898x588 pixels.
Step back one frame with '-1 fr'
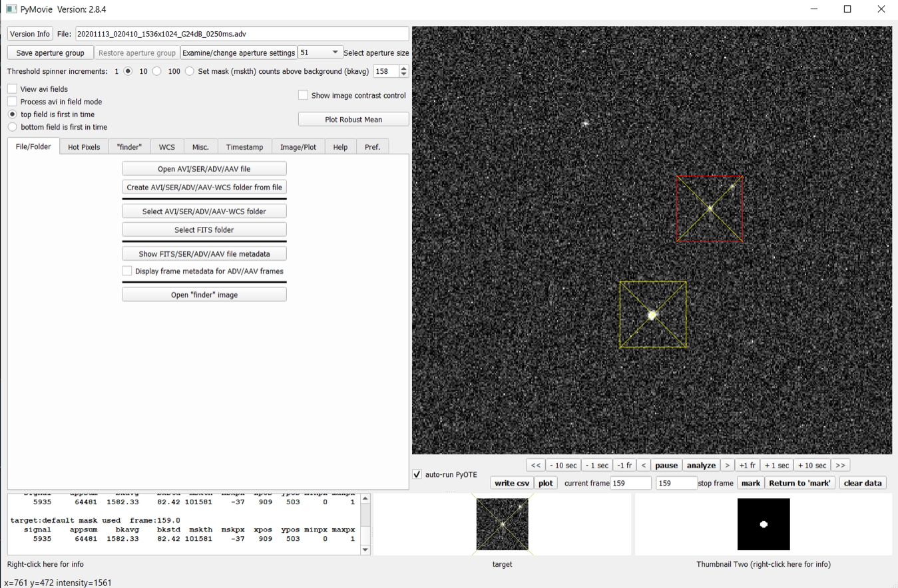(624, 466)
